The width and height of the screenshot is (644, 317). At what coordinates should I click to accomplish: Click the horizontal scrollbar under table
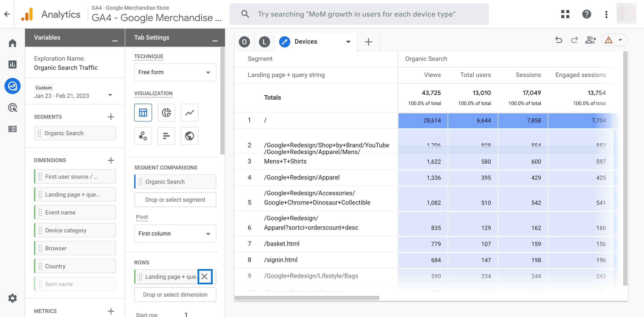coord(307,298)
